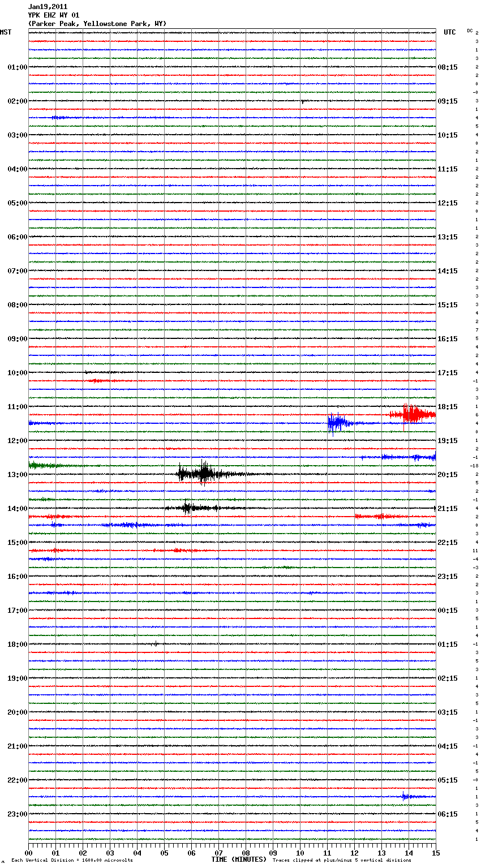
Task: Select the 16:00 MST time label
Action: tap(17, 577)
